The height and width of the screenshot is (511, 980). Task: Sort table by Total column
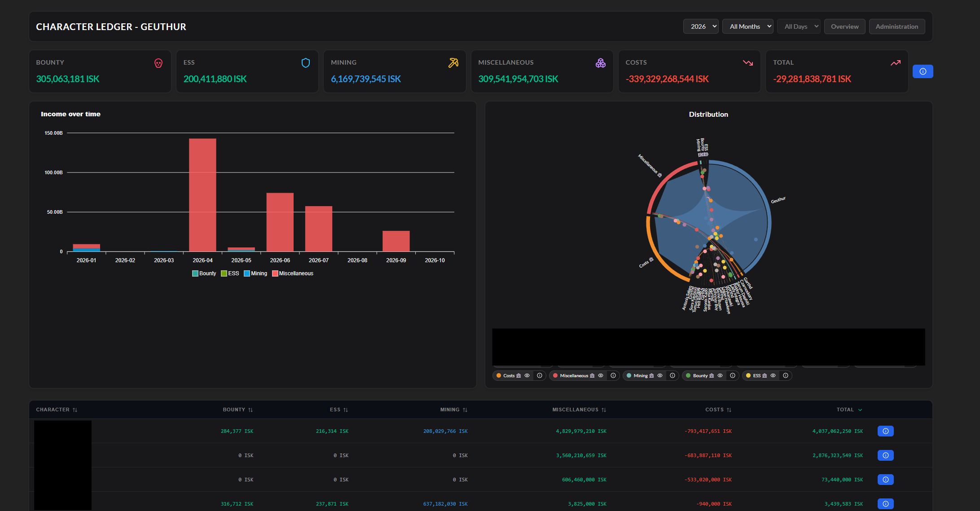849,410
